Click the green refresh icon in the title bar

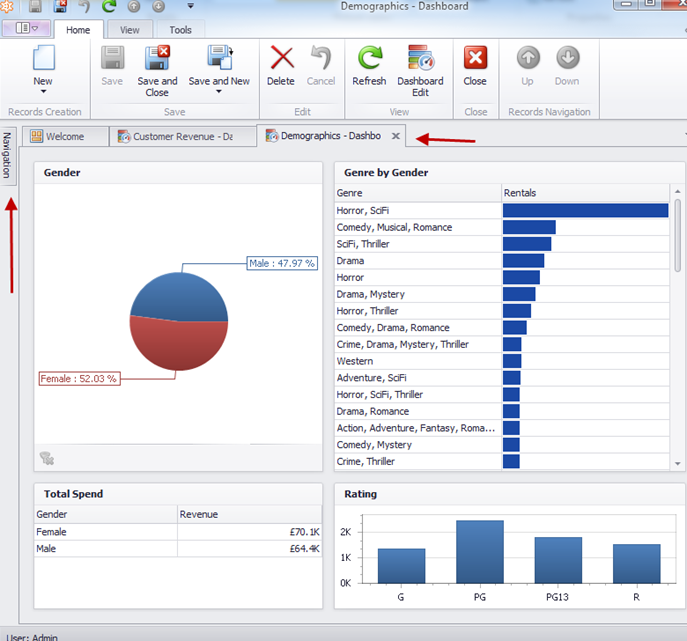tap(109, 5)
